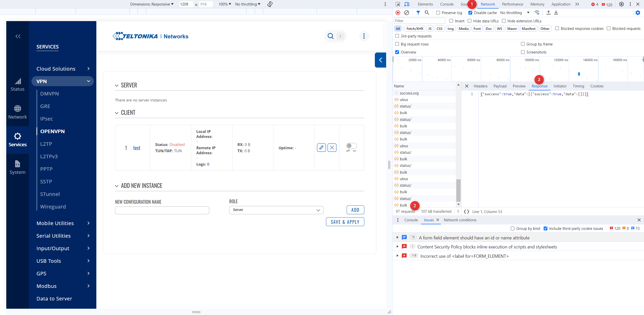Viewport: 644px width, 315px height.
Task: Open Network panel settings gear
Action: coord(638,13)
